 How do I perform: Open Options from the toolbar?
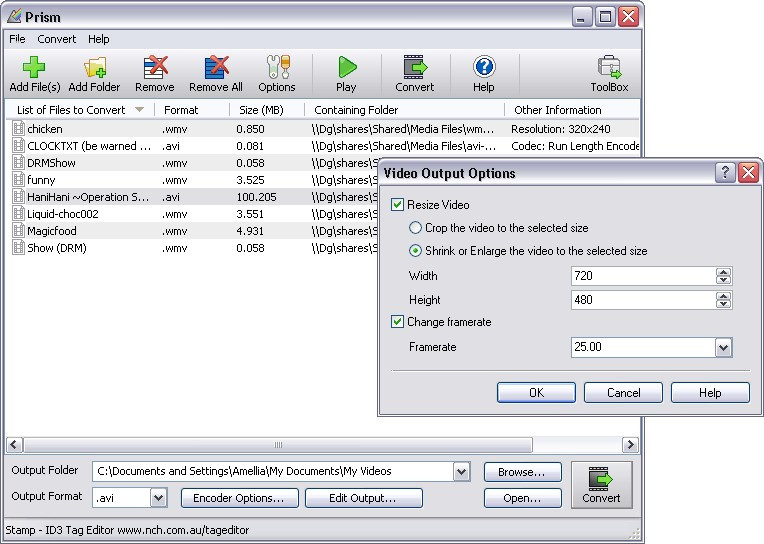click(x=277, y=67)
